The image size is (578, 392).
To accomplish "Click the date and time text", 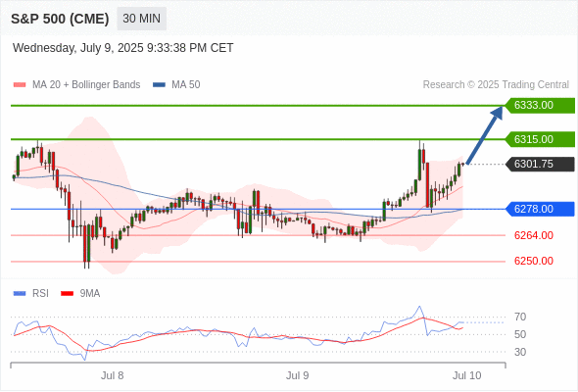I will pos(122,48).
